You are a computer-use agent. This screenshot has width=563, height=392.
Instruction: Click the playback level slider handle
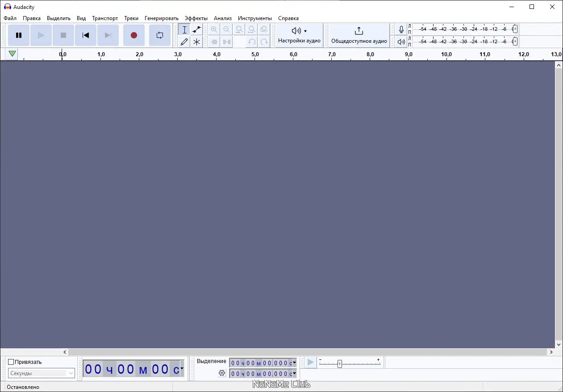point(515,41)
